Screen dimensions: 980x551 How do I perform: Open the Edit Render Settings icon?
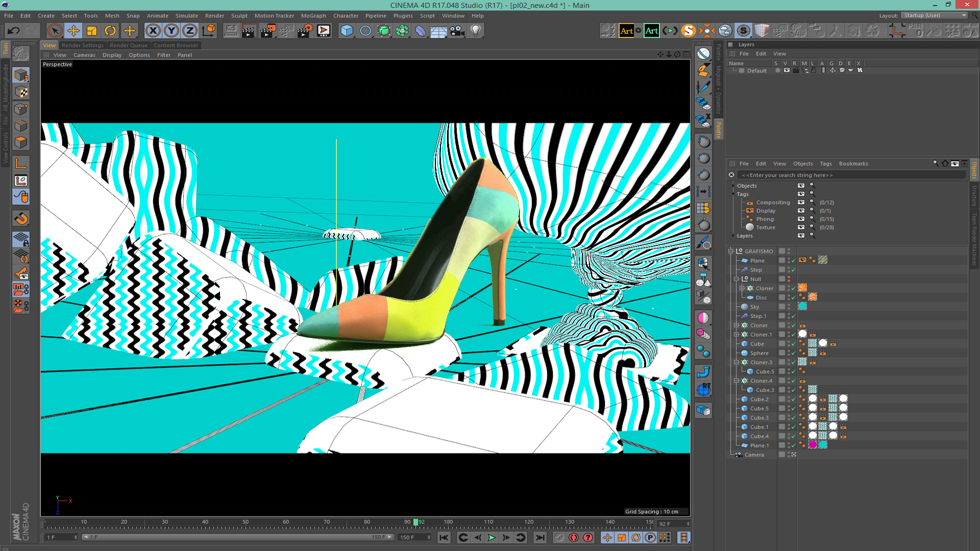[305, 31]
